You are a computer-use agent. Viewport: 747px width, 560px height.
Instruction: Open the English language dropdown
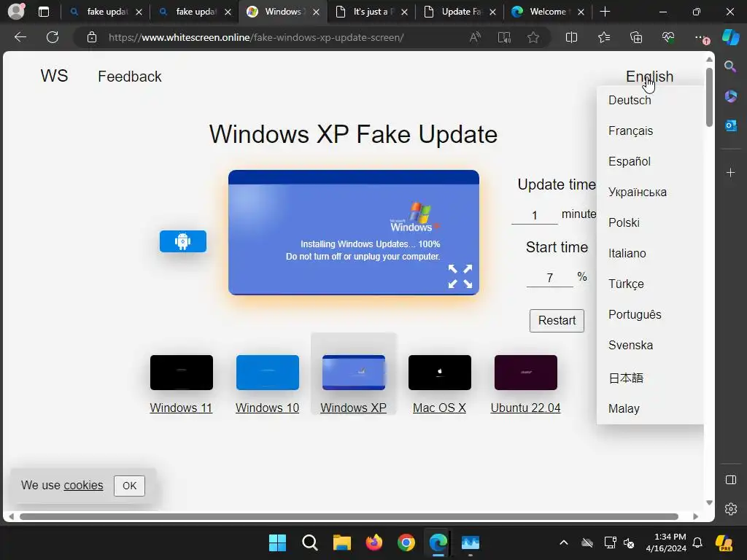(649, 76)
